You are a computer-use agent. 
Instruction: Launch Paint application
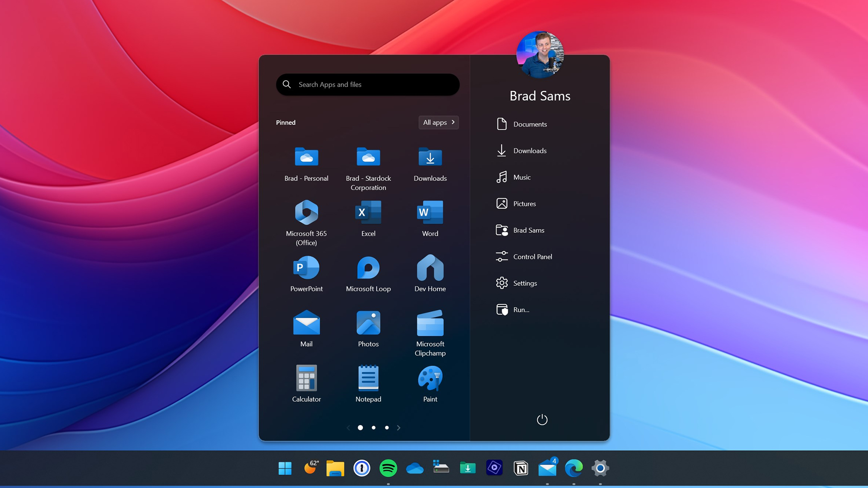(430, 384)
